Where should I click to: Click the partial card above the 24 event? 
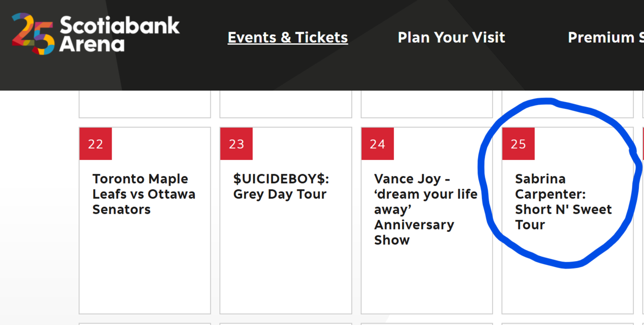point(427,105)
